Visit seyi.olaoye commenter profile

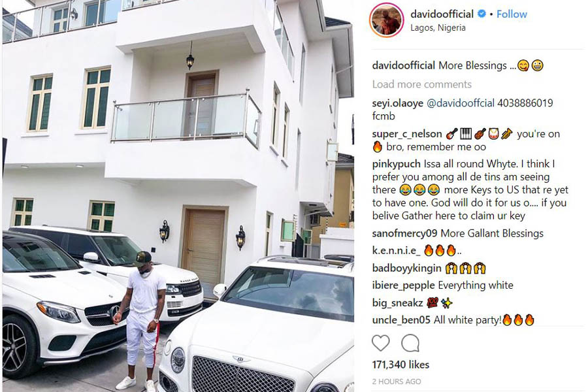tap(397, 103)
